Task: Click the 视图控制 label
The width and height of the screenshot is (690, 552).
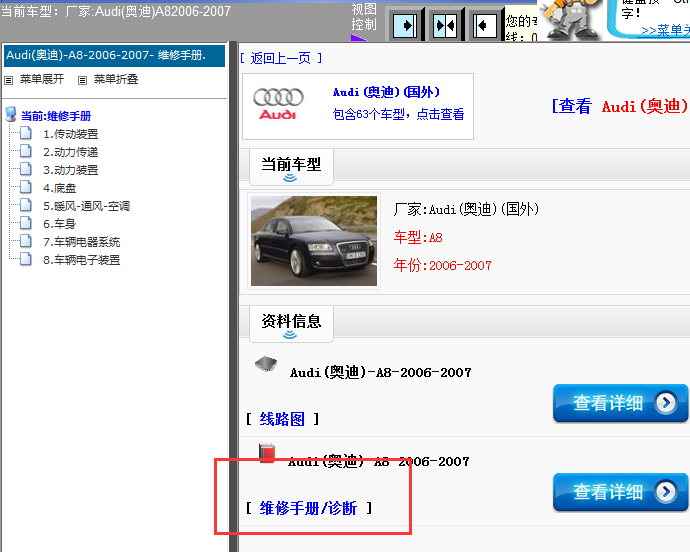Action: (364, 16)
